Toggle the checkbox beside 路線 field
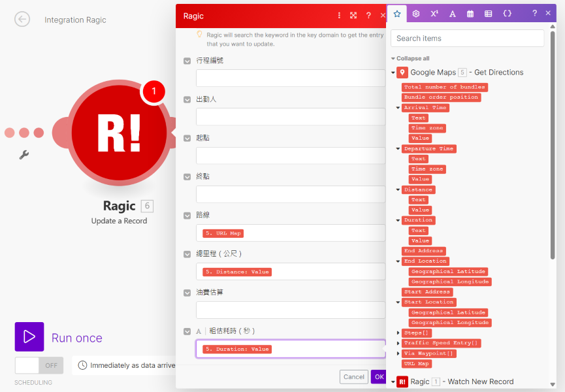Viewport: 565px width, 392px height. [x=187, y=215]
